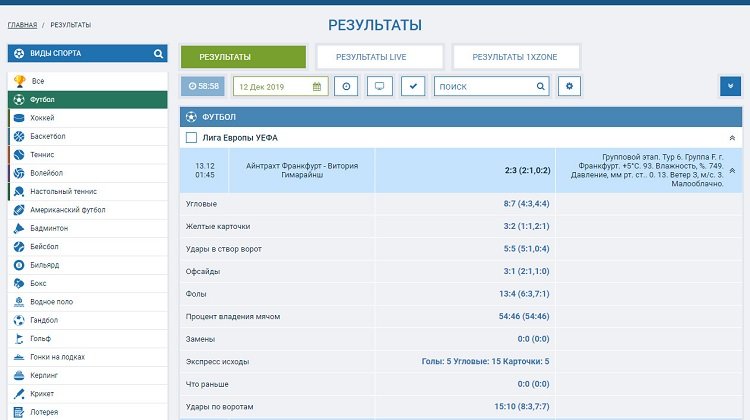
Task: Click the Что раньше row
Action: click(x=461, y=384)
